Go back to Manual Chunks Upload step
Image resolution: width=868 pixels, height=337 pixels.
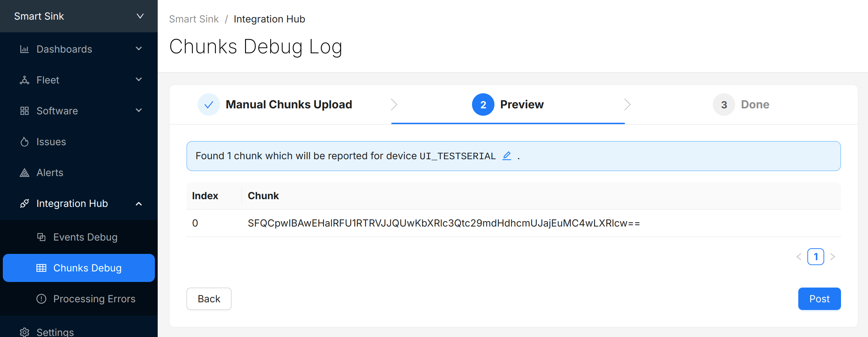pyautogui.click(x=288, y=105)
